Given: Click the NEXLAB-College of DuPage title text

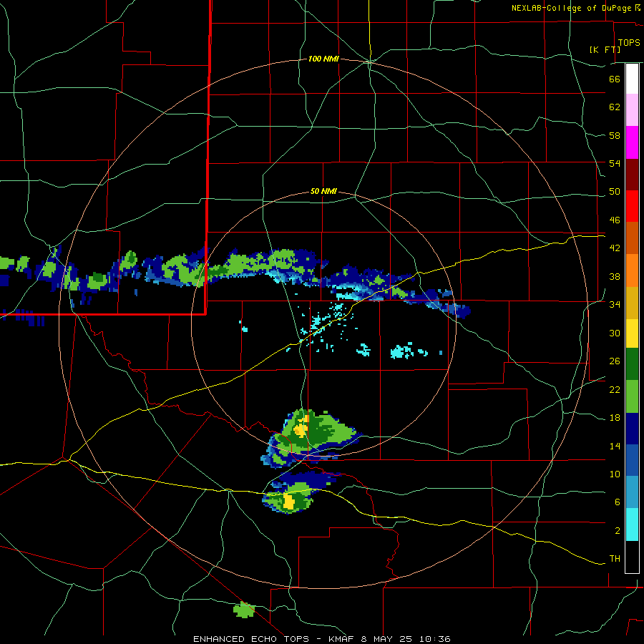Looking at the screenshot, I should coord(572,8).
